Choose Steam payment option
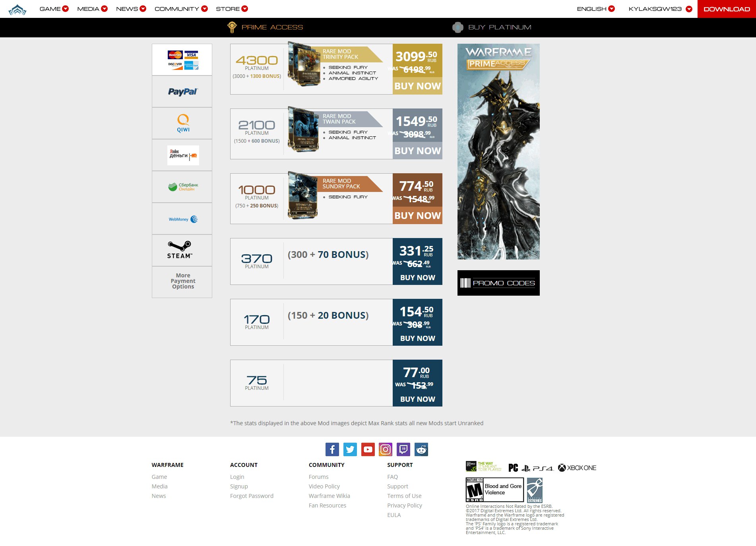This screenshot has width=756, height=546. 182,250
